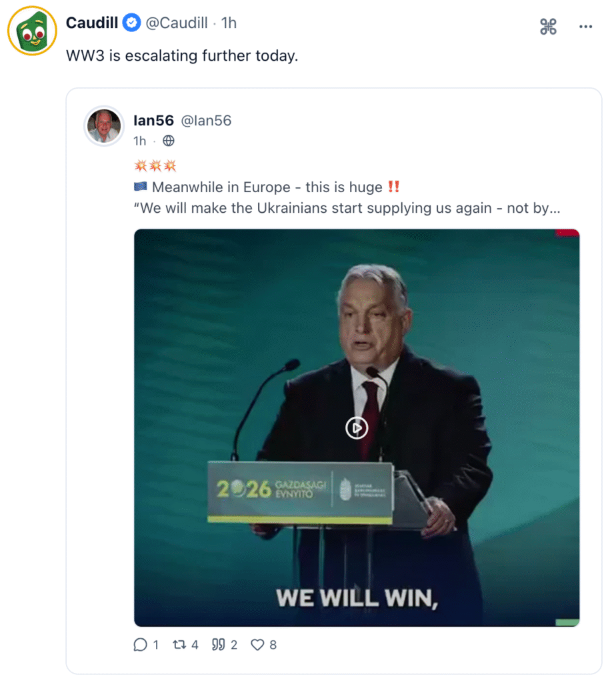Click the quote marks icon
The image size is (616, 683).
[x=219, y=644]
